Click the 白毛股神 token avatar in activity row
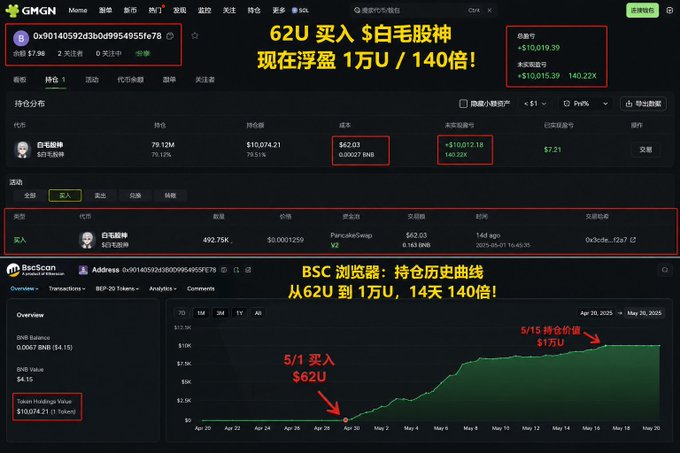Viewport: 680px width, 453px height. [87, 240]
